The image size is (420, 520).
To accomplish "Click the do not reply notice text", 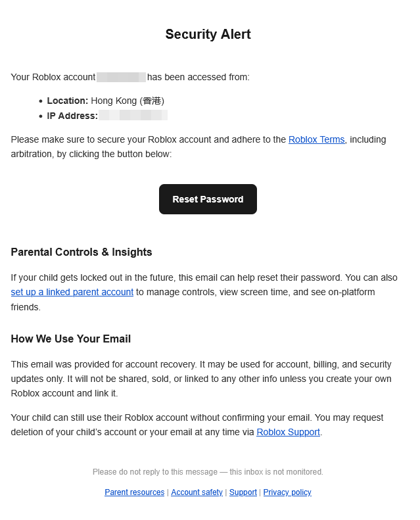I will (208, 472).
